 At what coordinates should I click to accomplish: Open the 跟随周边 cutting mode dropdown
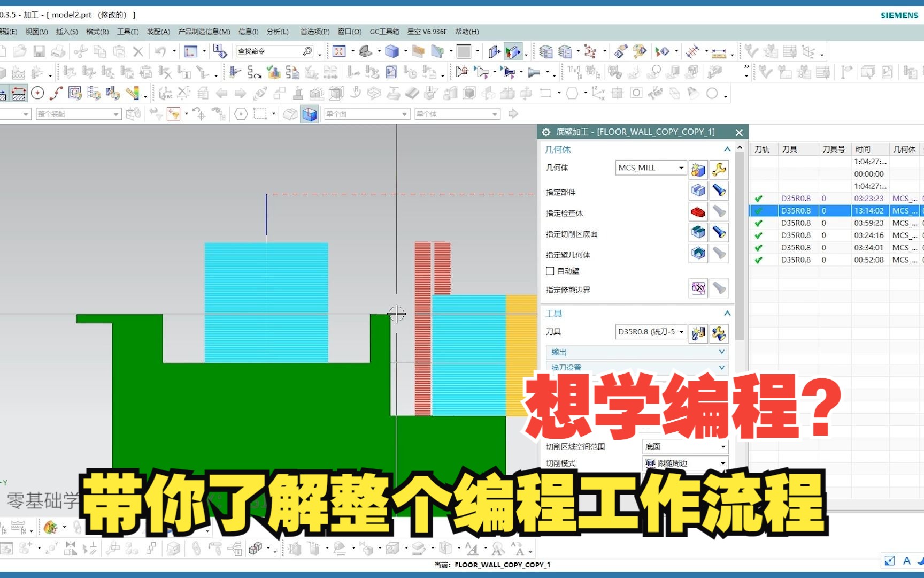tap(723, 462)
